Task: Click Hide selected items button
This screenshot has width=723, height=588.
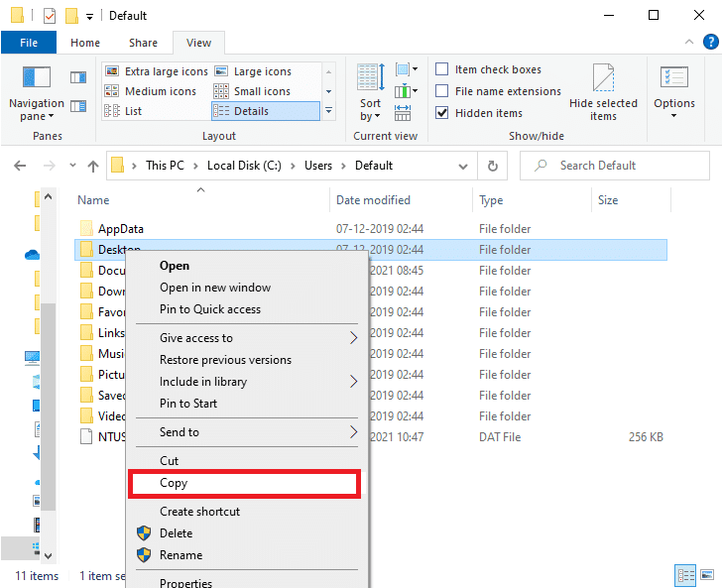Action: click(603, 92)
